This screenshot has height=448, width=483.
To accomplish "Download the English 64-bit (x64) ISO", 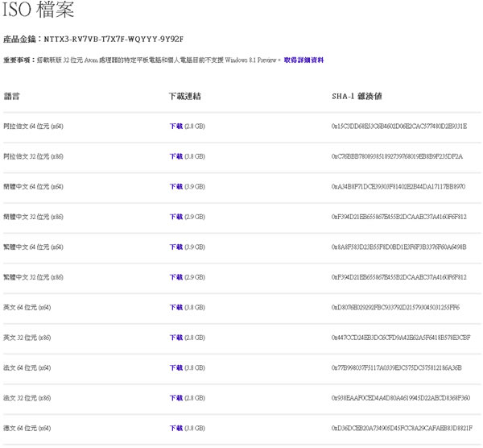I will click(175, 308).
